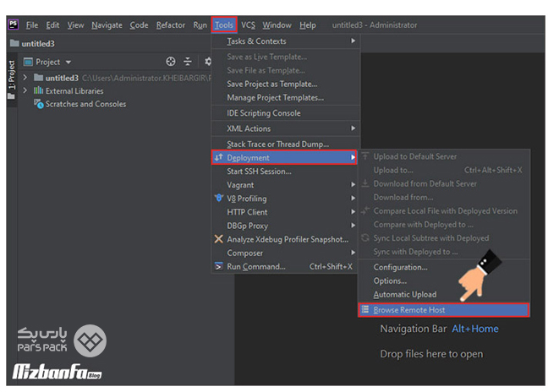Click the Compare Local File icon

365,210
